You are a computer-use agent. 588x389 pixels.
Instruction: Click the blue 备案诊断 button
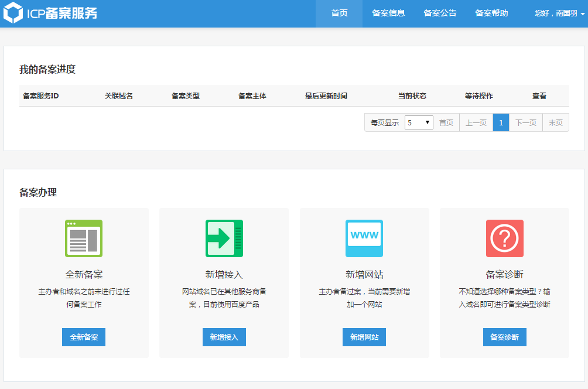coord(505,337)
